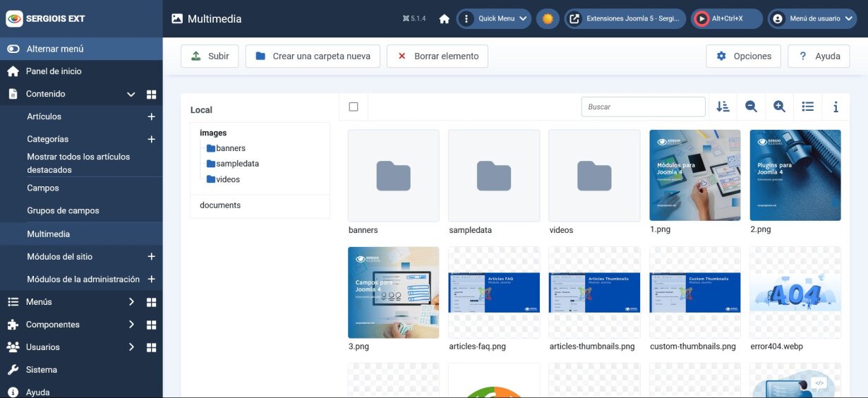
Task: Select sampledata folder in tree
Action: point(233,164)
